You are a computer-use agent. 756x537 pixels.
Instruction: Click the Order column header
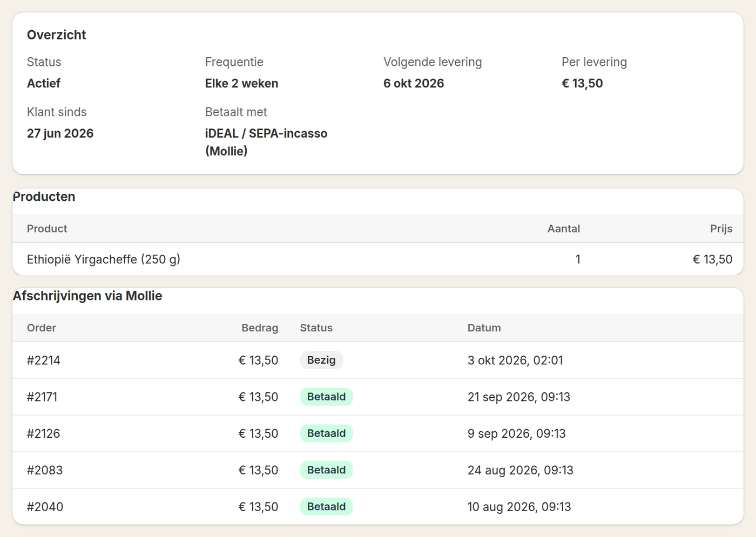pyautogui.click(x=42, y=328)
